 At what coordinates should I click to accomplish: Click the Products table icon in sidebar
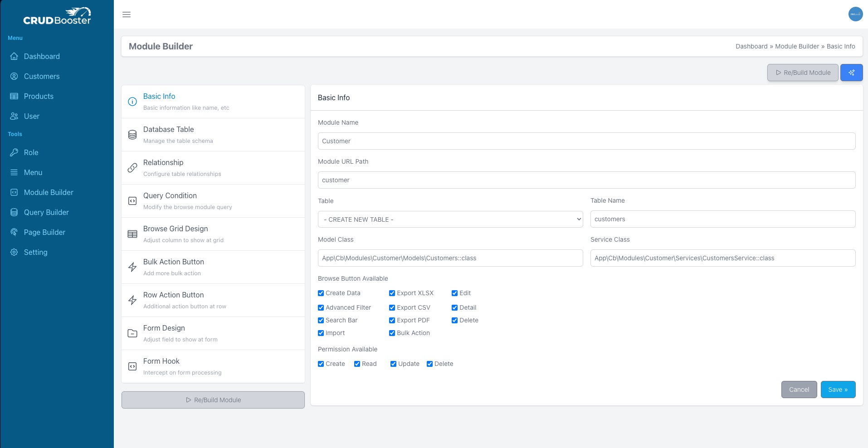click(14, 96)
